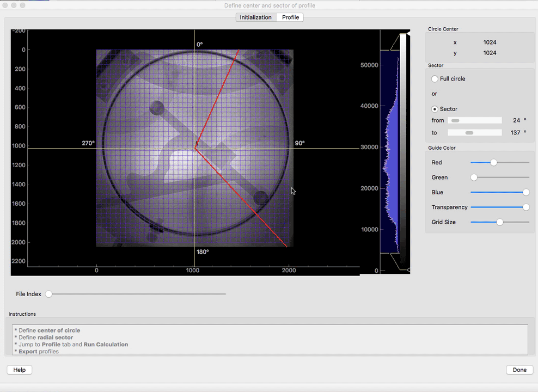Click the 0° angle marker above the circle

199,44
